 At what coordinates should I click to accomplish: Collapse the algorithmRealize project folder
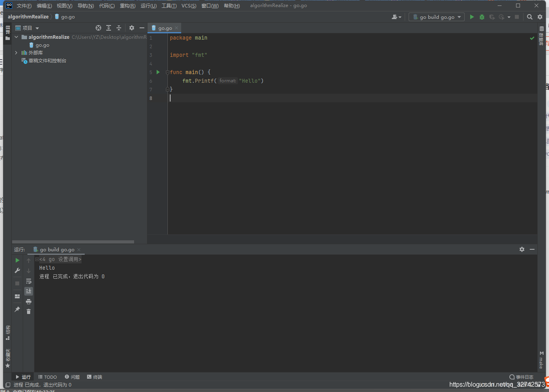coord(16,37)
